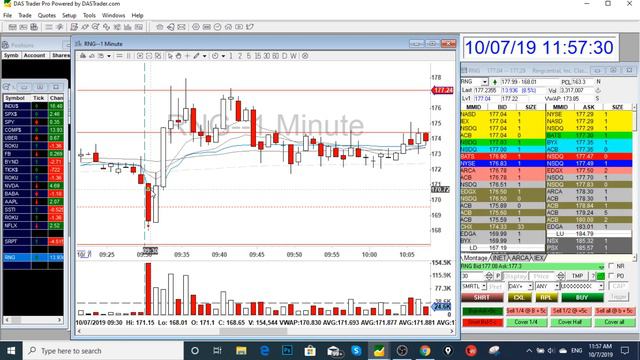This screenshot has height=360, width=640.
Task: Open Microsoft Store from the taskbar
Action: 310,351
